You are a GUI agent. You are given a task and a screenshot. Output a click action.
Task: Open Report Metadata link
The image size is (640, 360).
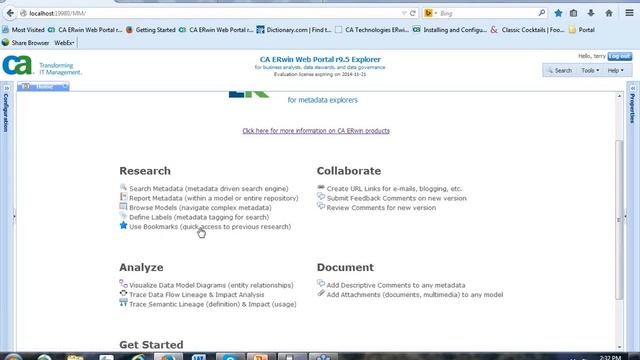214,198
